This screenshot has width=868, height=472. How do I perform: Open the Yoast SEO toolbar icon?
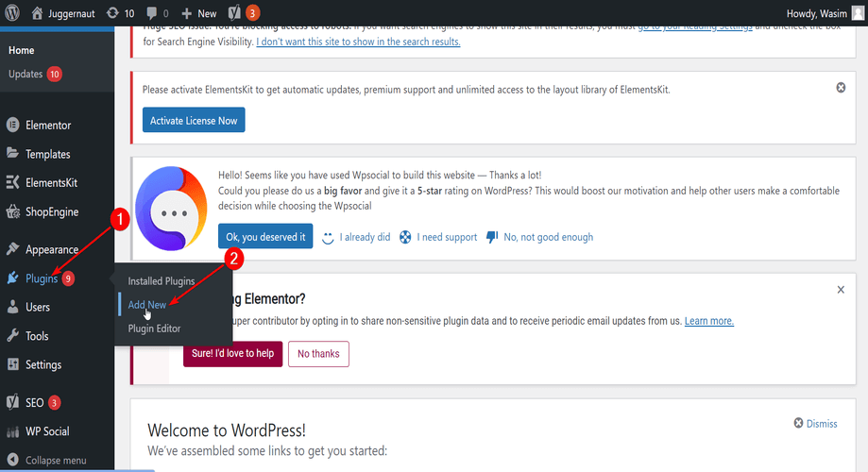click(235, 12)
